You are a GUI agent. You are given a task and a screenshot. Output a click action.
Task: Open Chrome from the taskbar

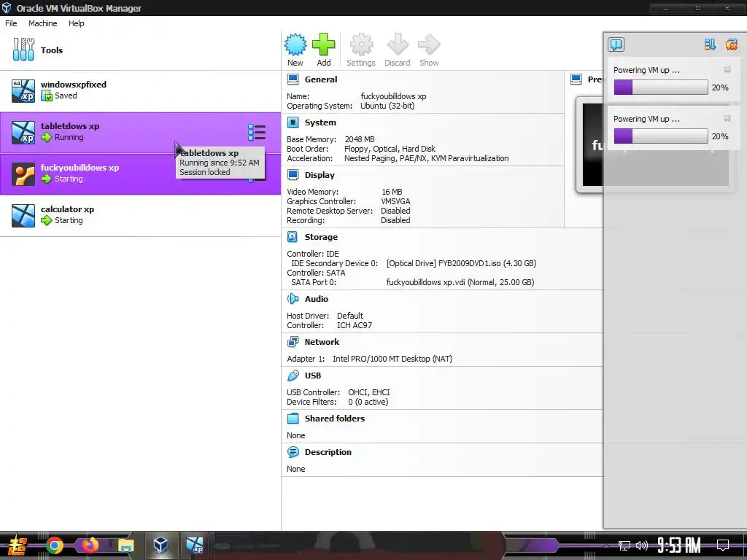pyautogui.click(x=55, y=545)
